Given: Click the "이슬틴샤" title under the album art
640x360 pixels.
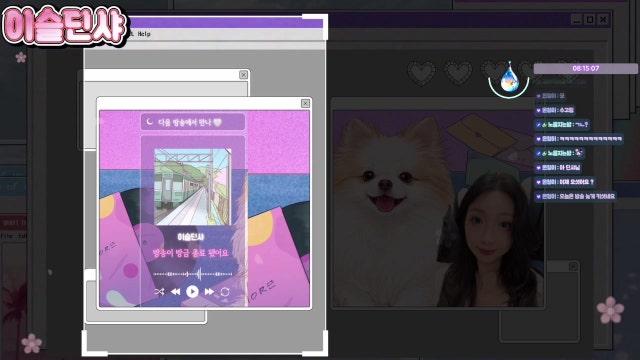Looking at the screenshot, I should [191, 237].
